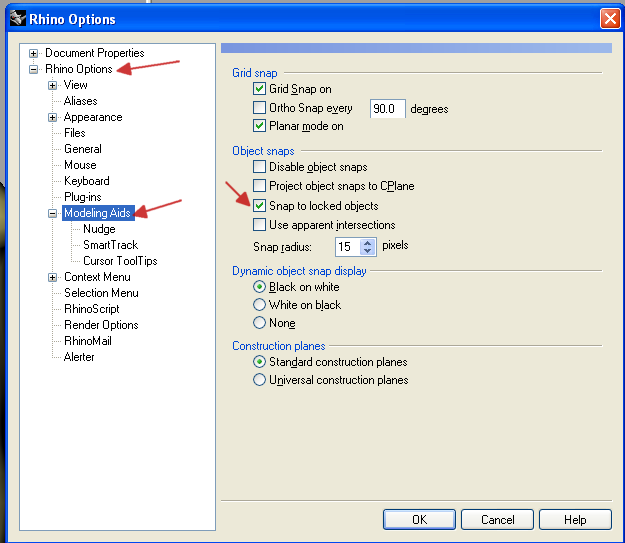Enable Project object snaps to CPlane
Screen dimensions: 625x543
(x=259, y=185)
